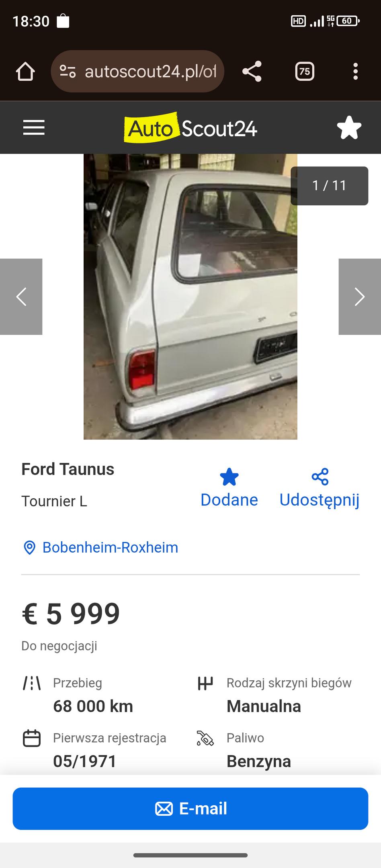Open favorites via header star icon
This screenshot has width=381, height=868.
point(349,128)
